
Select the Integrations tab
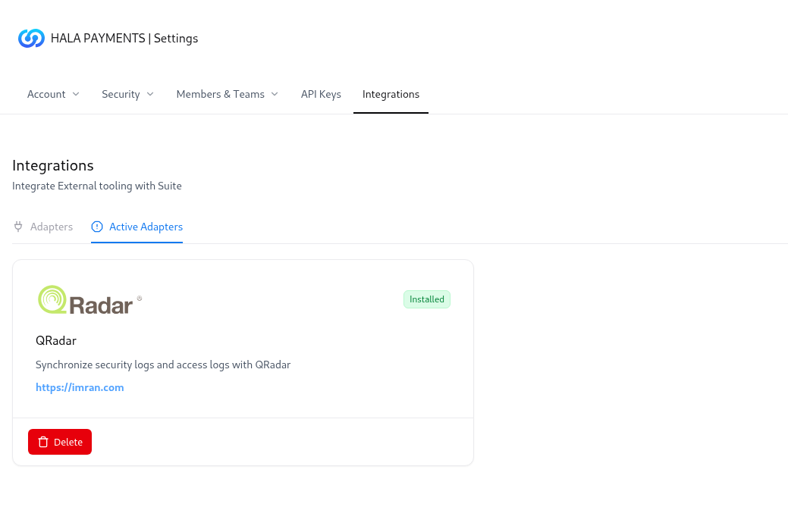tap(391, 94)
